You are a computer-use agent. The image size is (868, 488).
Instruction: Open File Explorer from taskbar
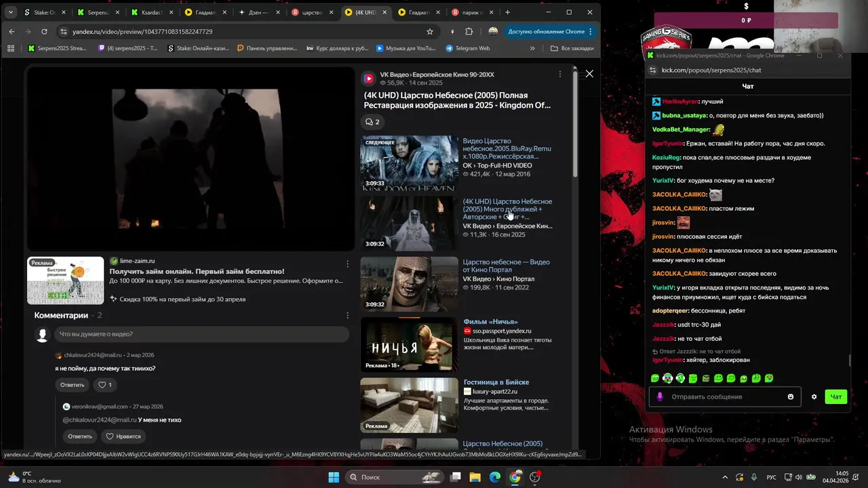click(x=475, y=477)
